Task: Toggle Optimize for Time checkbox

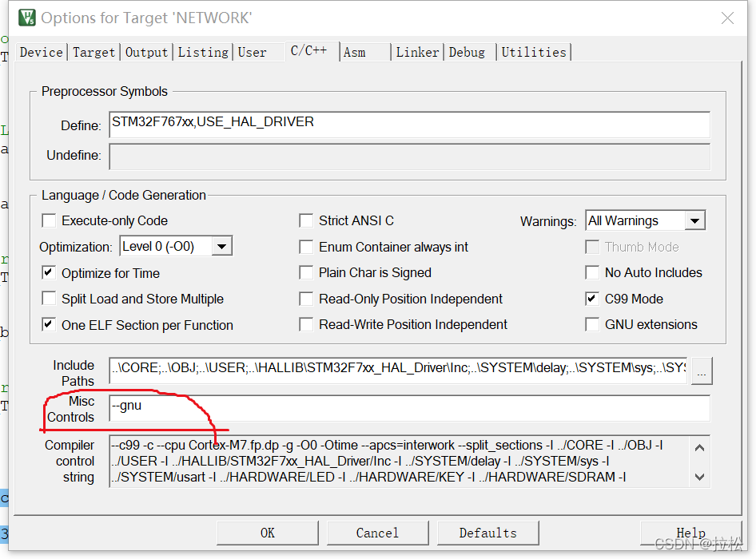Action: (x=50, y=273)
